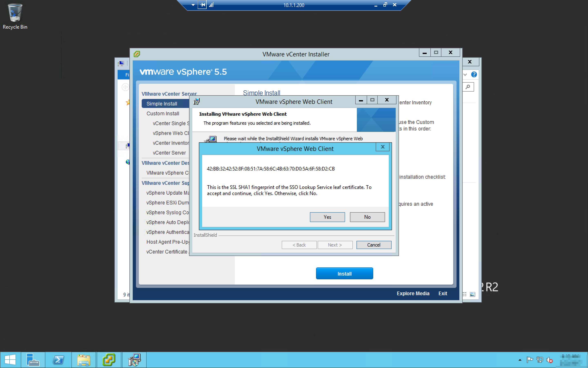Select vCenter Inventory Service entry

pos(171,143)
